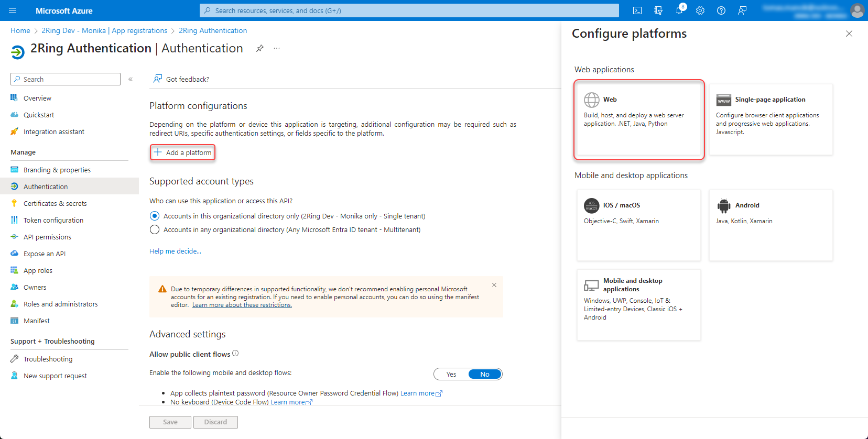Open portal settings gear icon
Screen dimensions: 868x439
700,10
